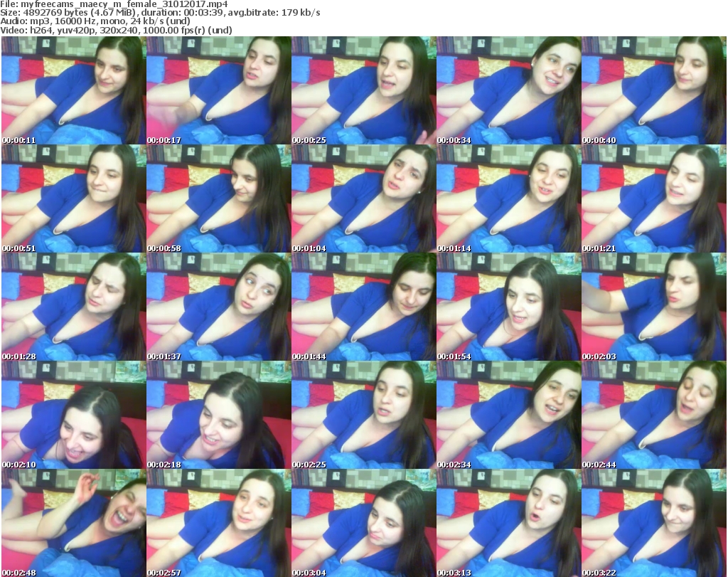Image resolution: width=728 pixels, height=577 pixels.
Task: Click the thumbnail timestamped 00:01:28
Action: (x=73, y=307)
